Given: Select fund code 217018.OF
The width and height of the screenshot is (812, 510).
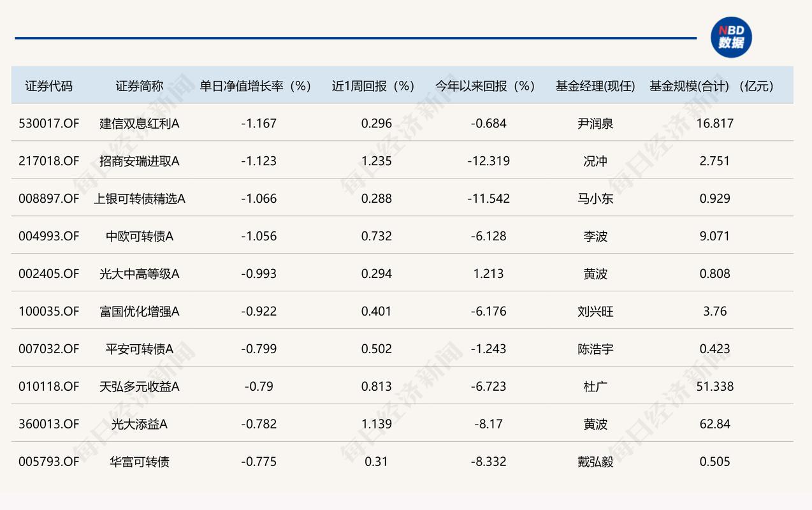Looking at the screenshot, I should [x=48, y=161].
